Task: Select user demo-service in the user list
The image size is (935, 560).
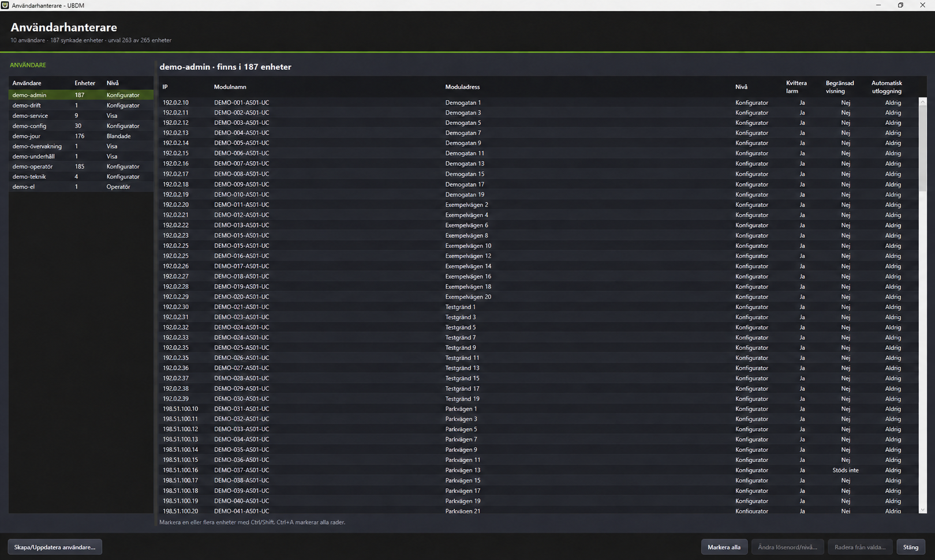Action: [81, 115]
